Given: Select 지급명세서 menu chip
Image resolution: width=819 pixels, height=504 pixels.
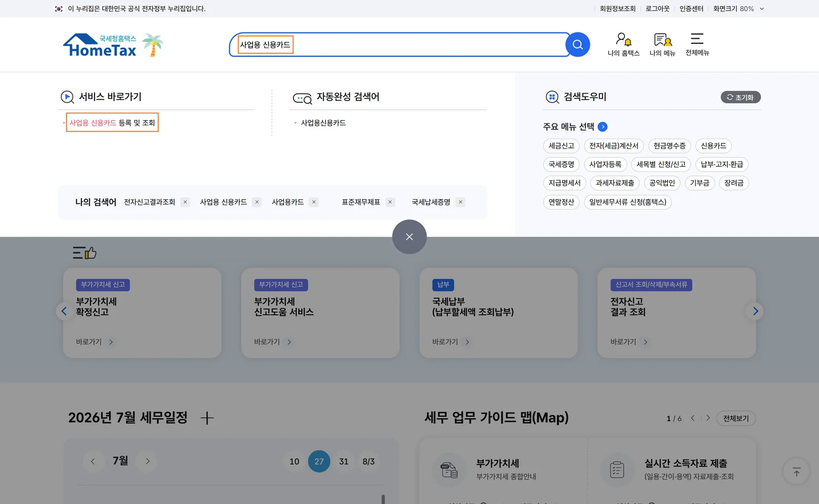Looking at the screenshot, I should 565,183.
